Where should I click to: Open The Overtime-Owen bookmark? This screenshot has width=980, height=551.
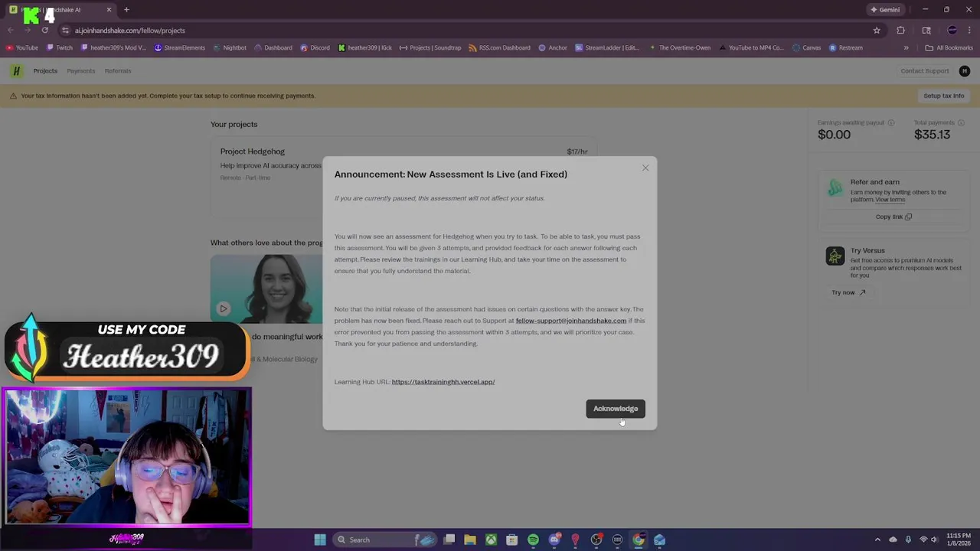point(680,47)
